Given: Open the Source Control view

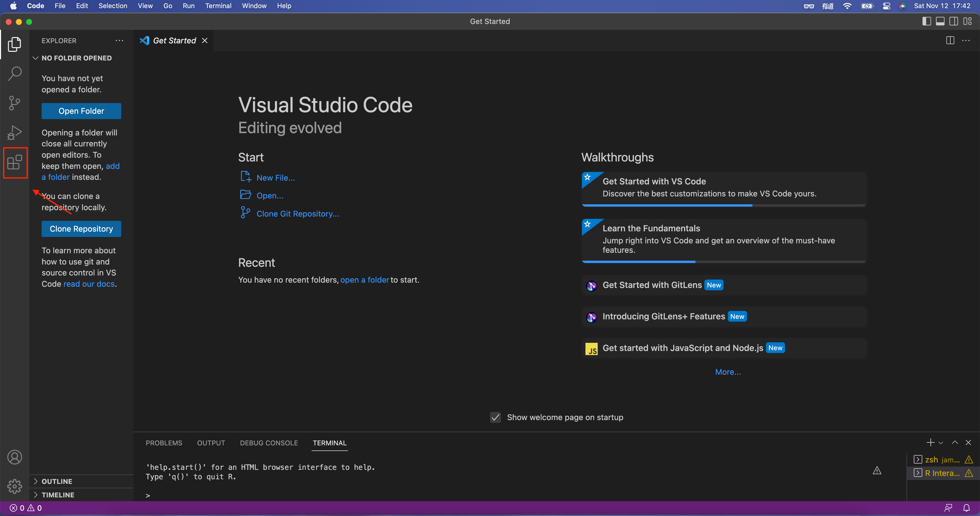Looking at the screenshot, I should pyautogui.click(x=15, y=103).
